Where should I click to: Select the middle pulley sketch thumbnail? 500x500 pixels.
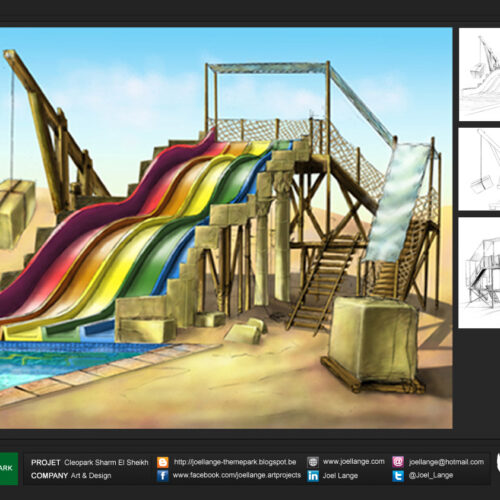tap(480, 169)
